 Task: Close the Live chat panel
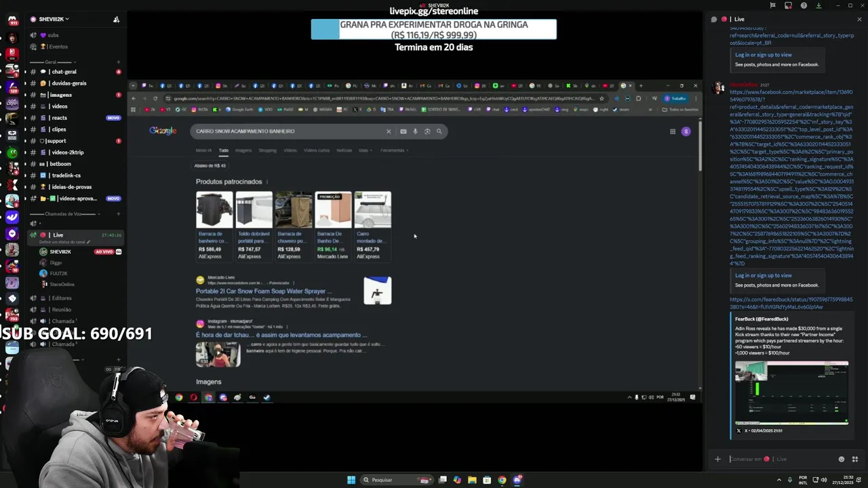tap(859, 19)
